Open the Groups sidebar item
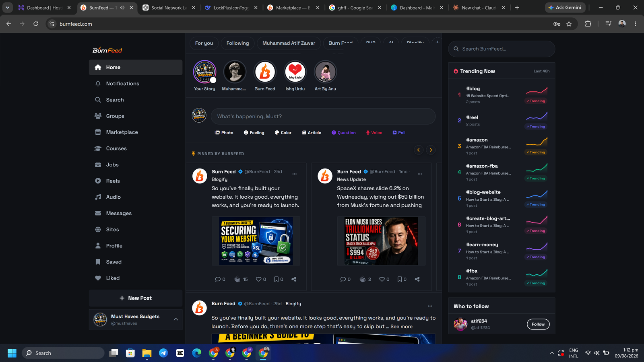 [135, 116]
